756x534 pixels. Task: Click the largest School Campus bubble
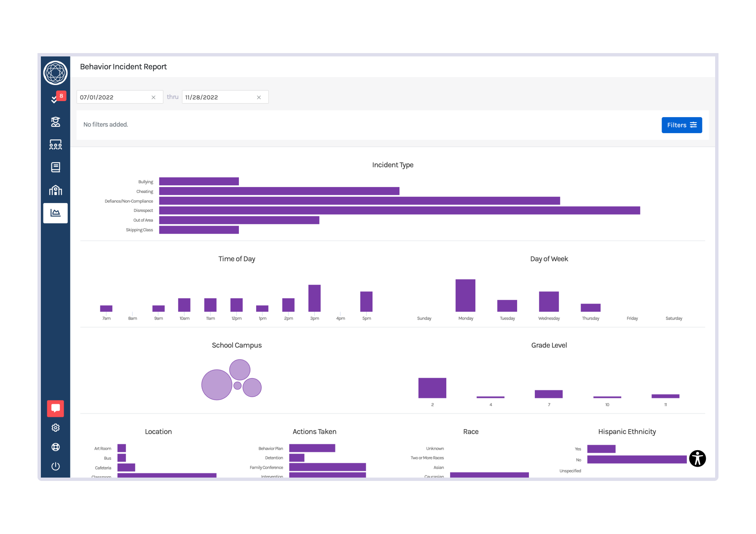click(217, 384)
